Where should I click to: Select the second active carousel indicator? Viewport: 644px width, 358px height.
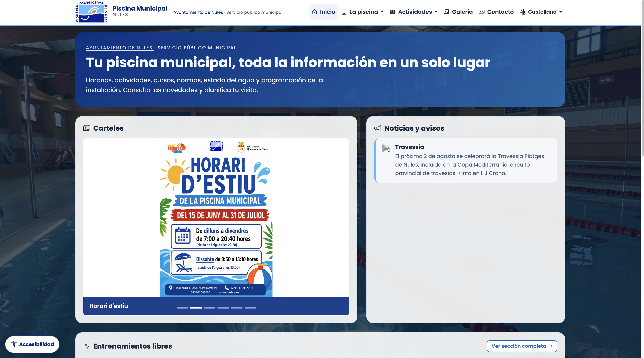pyautogui.click(x=196, y=308)
